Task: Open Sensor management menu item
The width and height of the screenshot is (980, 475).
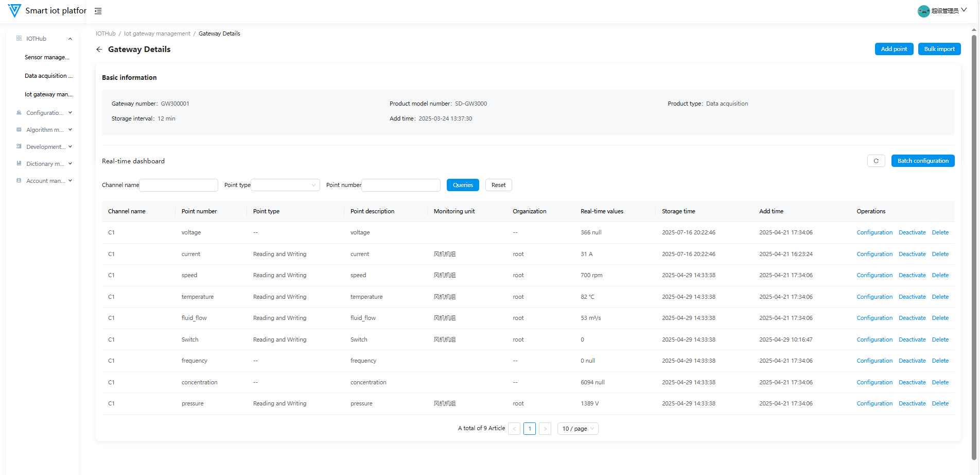Action: pos(47,57)
